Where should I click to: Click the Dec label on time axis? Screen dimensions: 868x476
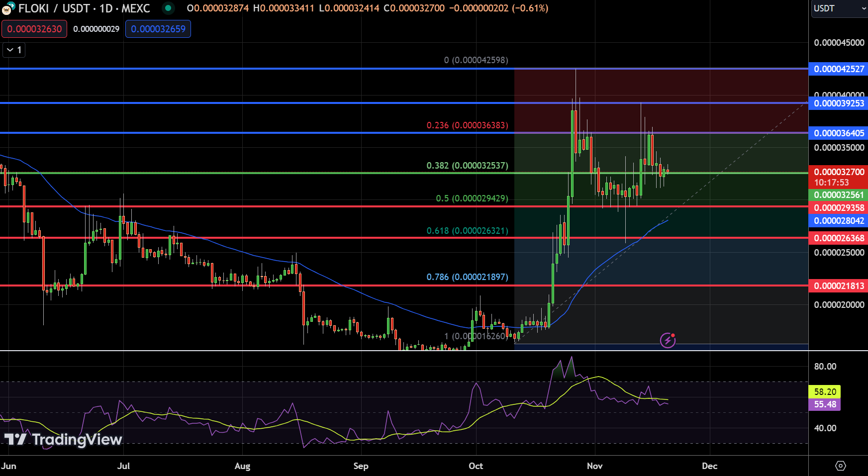click(x=710, y=466)
